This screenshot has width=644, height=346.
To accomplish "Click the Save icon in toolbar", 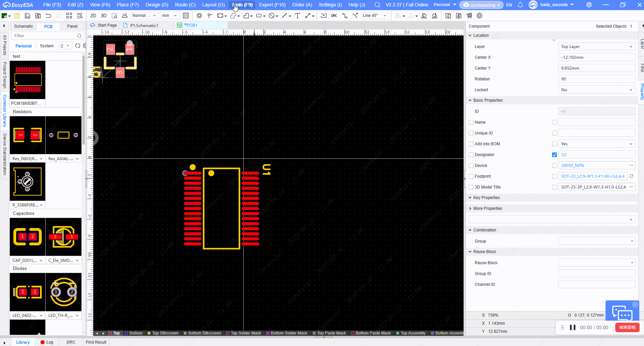I will pyautogui.click(x=28, y=16).
